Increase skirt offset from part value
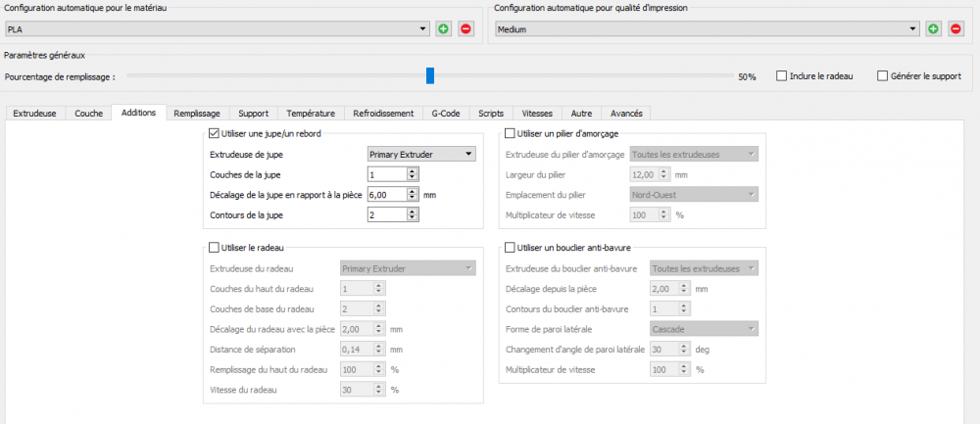Image resolution: width=980 pixels, height=424 pixels. click(413, 191)
